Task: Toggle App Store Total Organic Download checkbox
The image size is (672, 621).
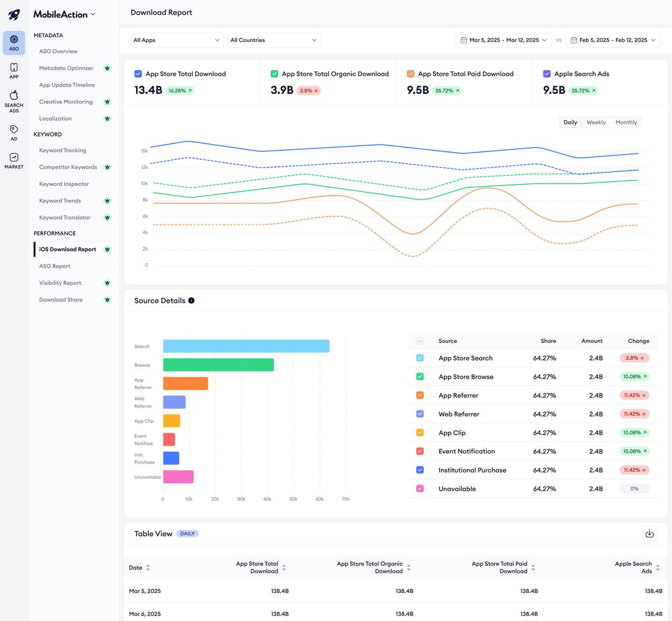Action: (274, 74)
